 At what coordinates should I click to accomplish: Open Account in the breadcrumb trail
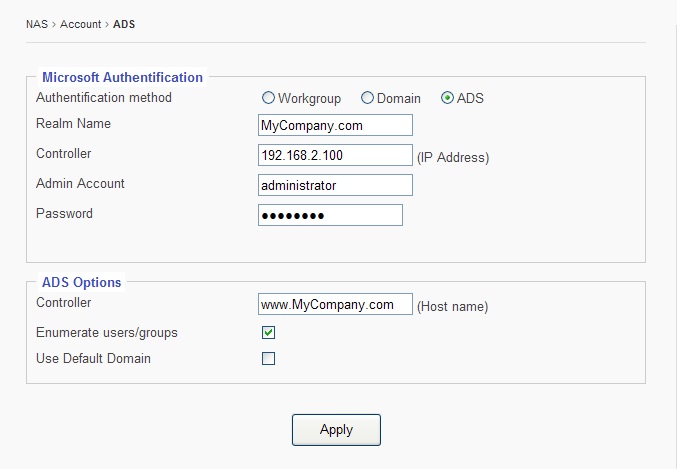click(80, 24)
